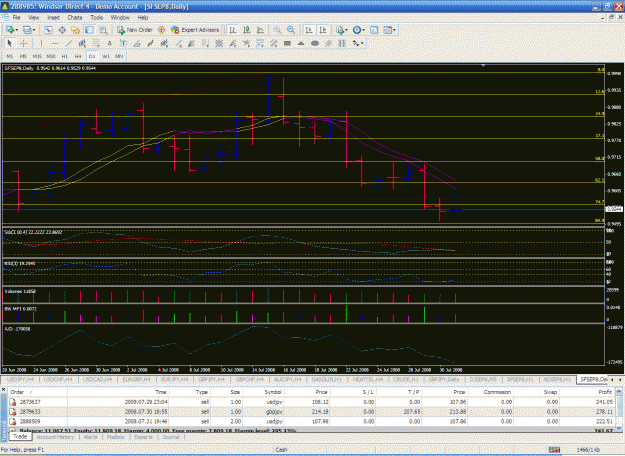Toggle chart auto scroll icon
The width and height of the screenshot is (625, 456).
click(x=309, y=30)
